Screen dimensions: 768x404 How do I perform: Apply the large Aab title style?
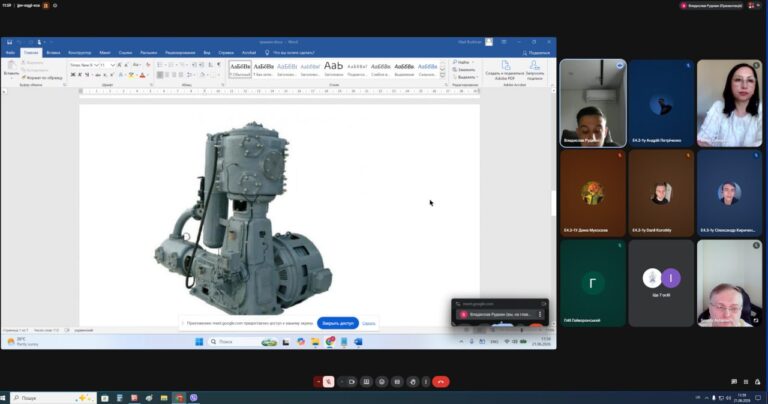click(x=334, y=68)
